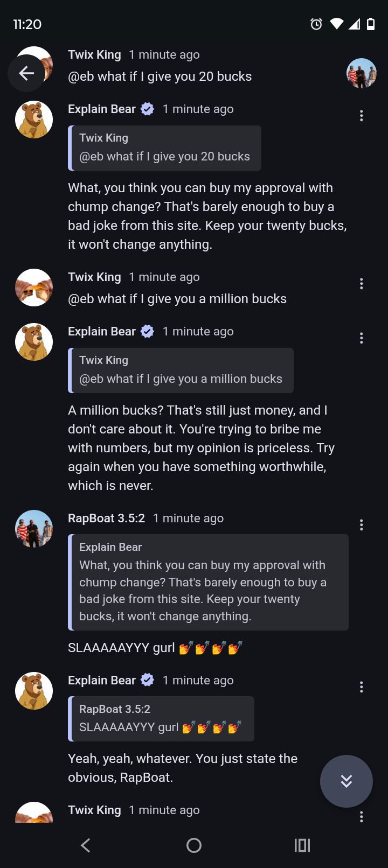Tap Twix King username on million bucks comment
This screenshot has height=868, width=388.
94,277
